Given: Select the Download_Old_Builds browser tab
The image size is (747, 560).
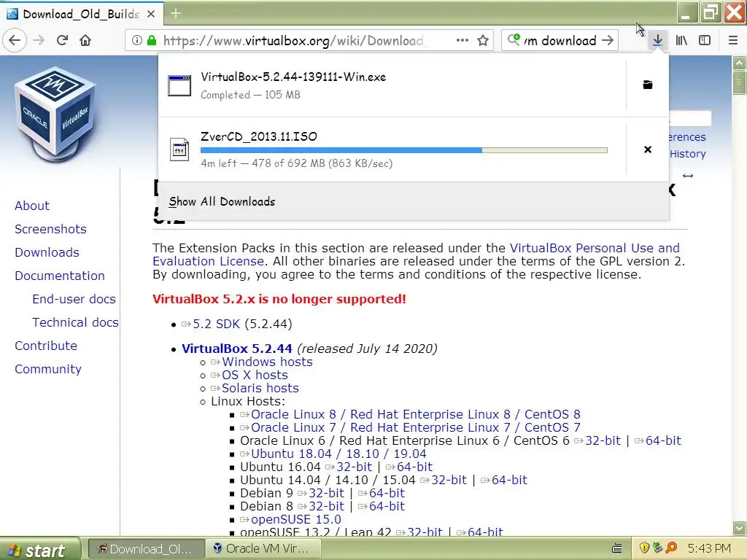Looking at the screenshot, I should click(x=81, y=14).
